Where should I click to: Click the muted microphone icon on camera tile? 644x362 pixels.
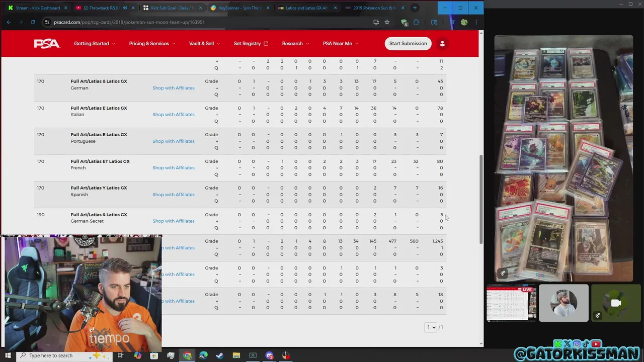click(x=598, y=316)
